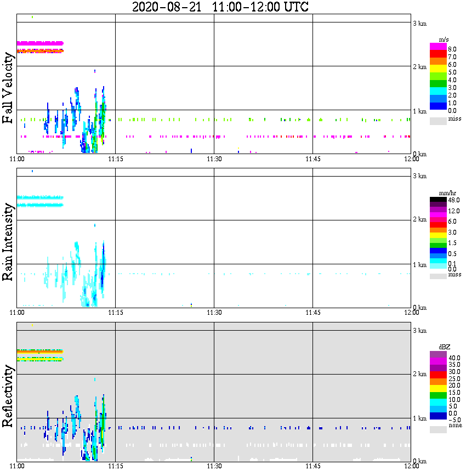This screenshot has height=476, width=466.
Task: Pick the gray "miss" swatch in rain intensity legend
Action: [x=438, y=276]
